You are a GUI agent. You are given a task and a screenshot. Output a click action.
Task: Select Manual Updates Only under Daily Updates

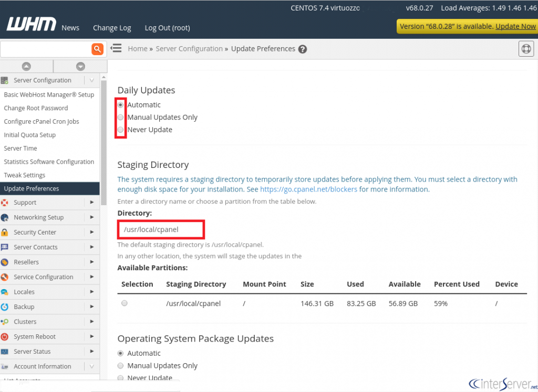(x=120, y=117)
